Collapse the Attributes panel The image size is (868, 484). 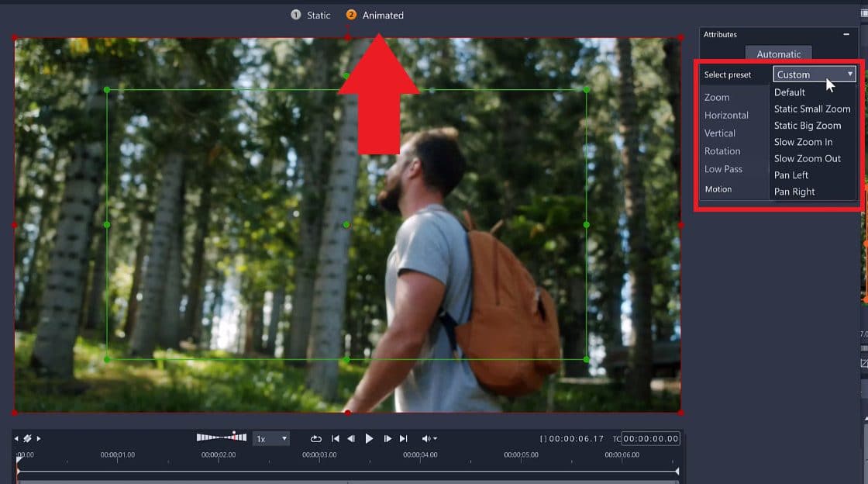click(x=847, y=34)
